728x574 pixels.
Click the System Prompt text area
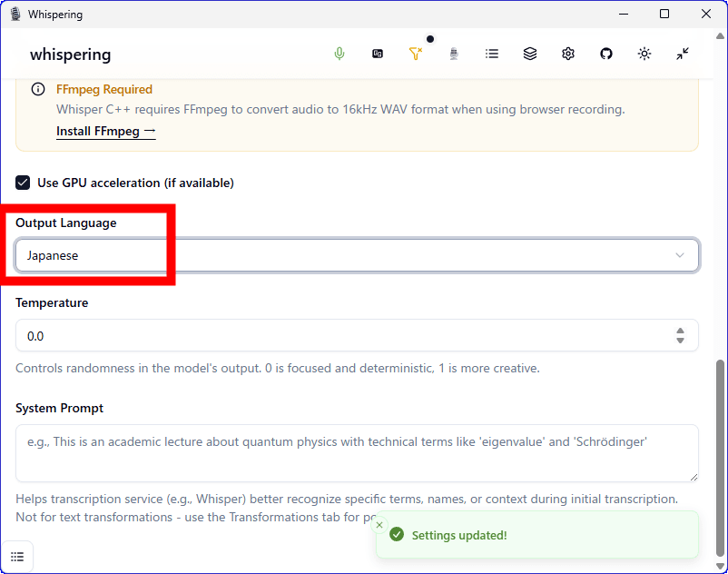click(x=356, y=452)
